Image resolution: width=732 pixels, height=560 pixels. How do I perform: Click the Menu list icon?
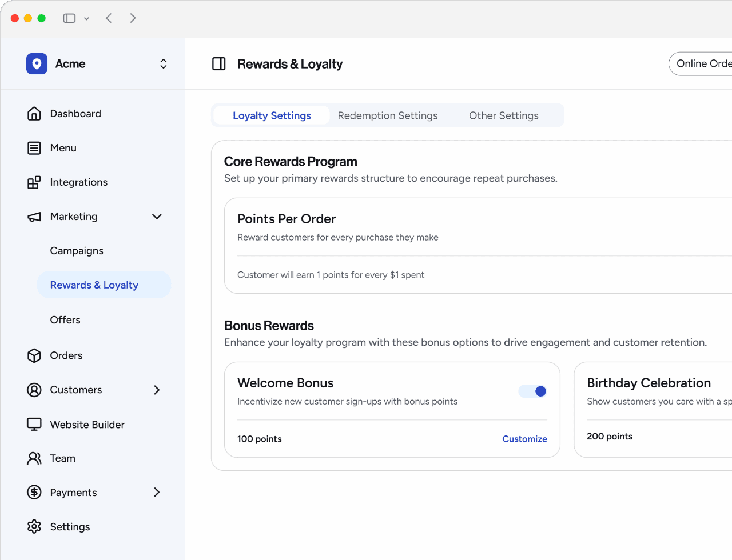click(34, 148)
